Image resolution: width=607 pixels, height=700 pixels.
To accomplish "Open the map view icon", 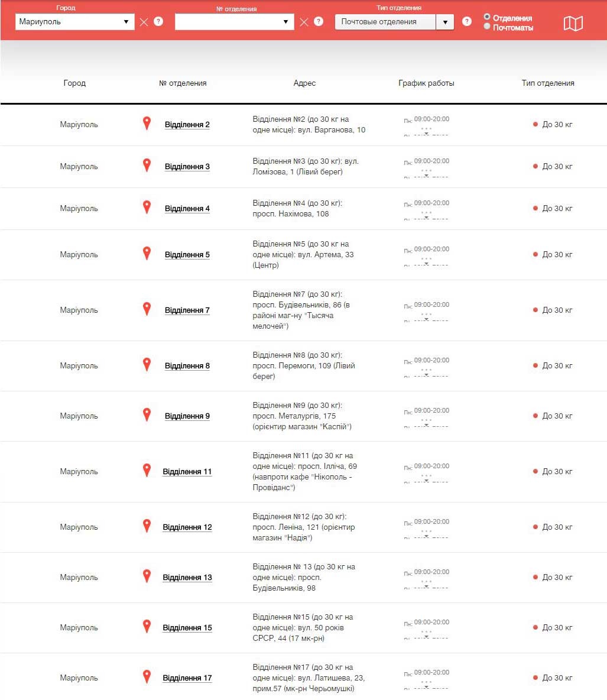I will pos(573,23).
